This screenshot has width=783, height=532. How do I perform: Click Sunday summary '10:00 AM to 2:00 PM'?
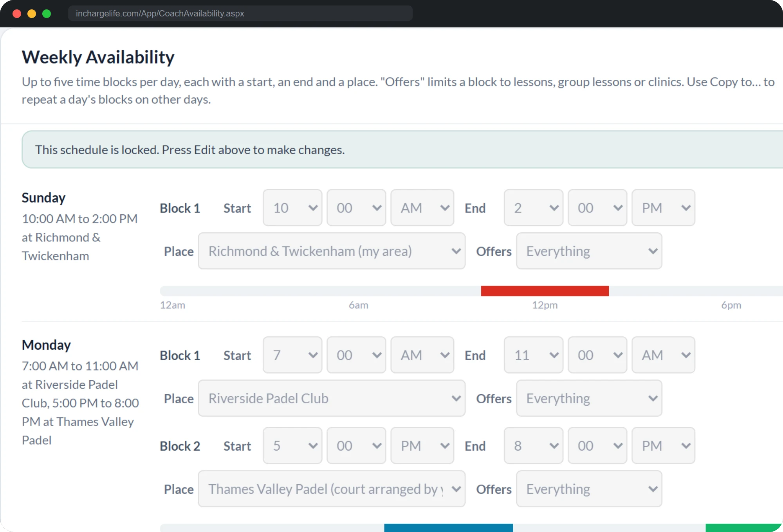pyautogui.click(x=79, y=219)
